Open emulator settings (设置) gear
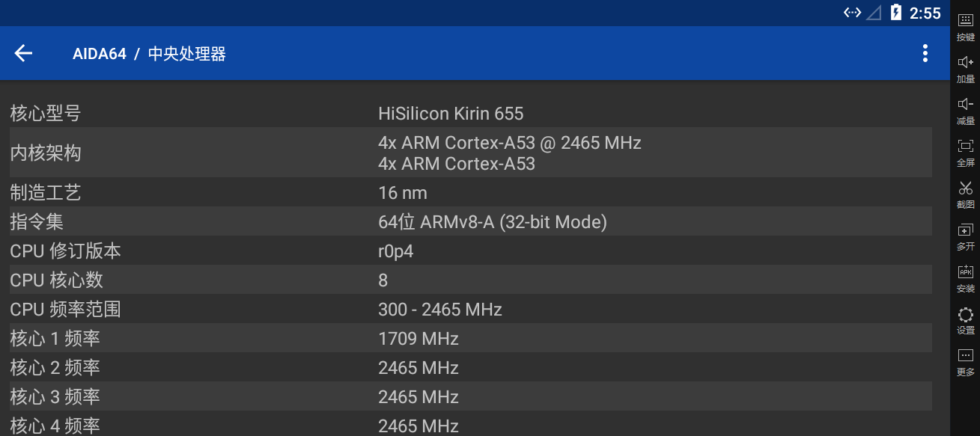 966,321
